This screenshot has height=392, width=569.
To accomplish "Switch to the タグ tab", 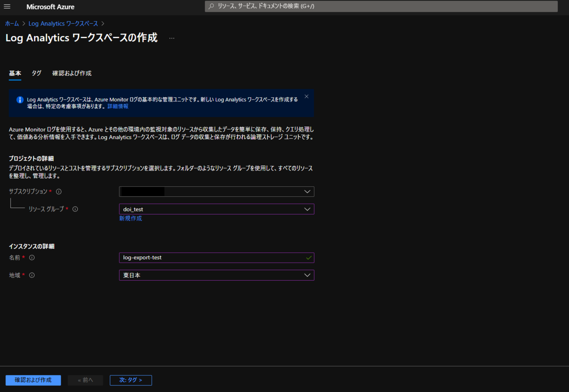I will coord(36,73).
